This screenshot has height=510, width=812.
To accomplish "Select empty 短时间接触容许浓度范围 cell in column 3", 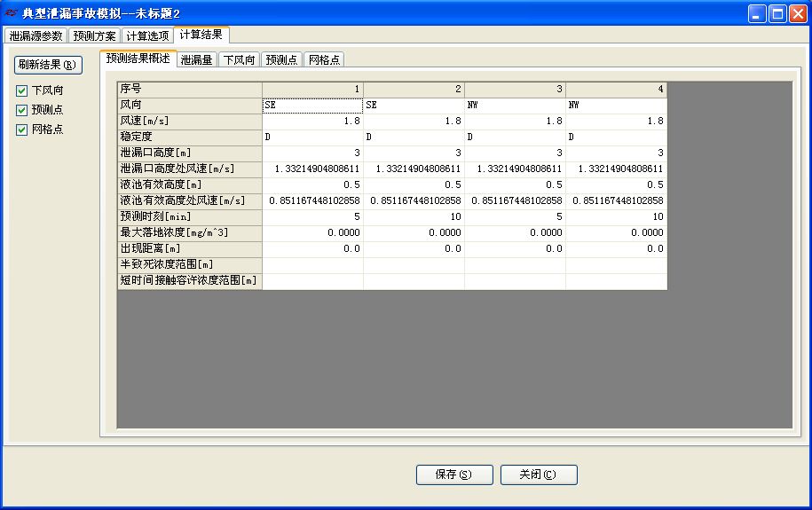I will (515, 282).
